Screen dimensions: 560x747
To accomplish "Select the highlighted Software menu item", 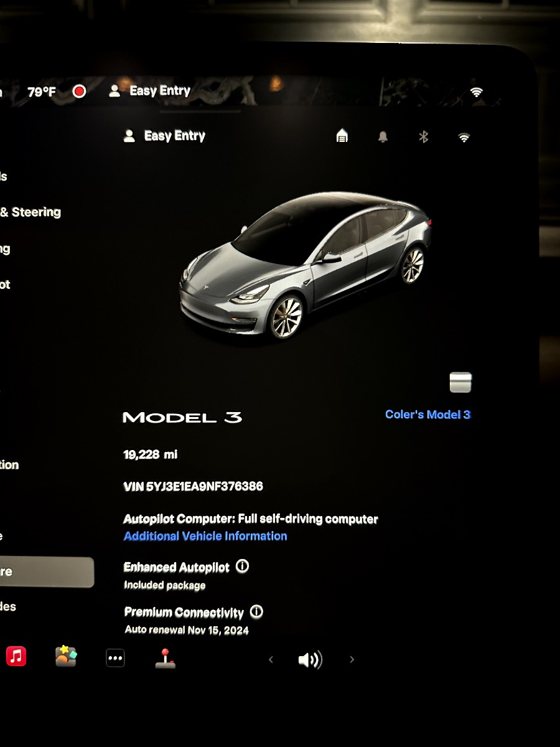I will (44, 572).
